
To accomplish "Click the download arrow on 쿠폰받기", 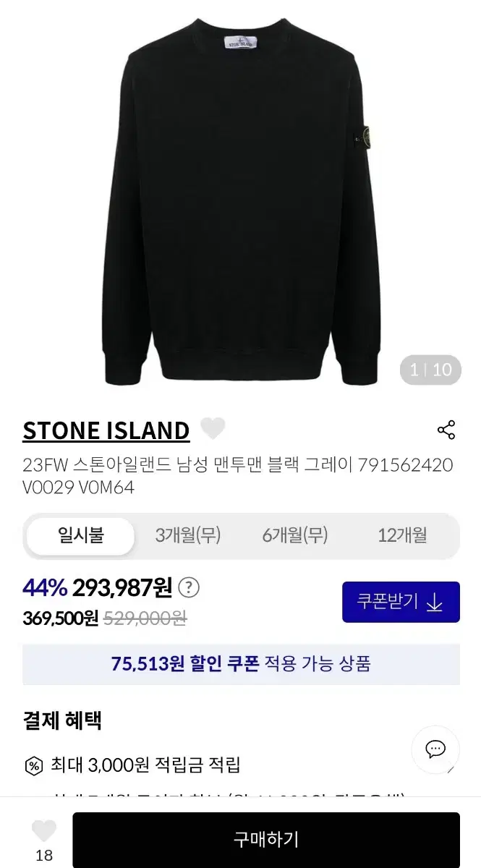I will (434, 603).
